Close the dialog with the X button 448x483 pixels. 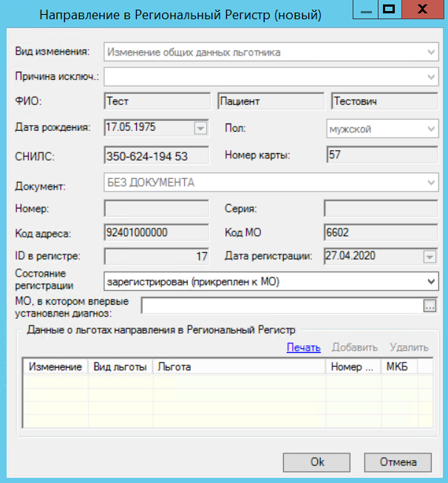[423, 9]
